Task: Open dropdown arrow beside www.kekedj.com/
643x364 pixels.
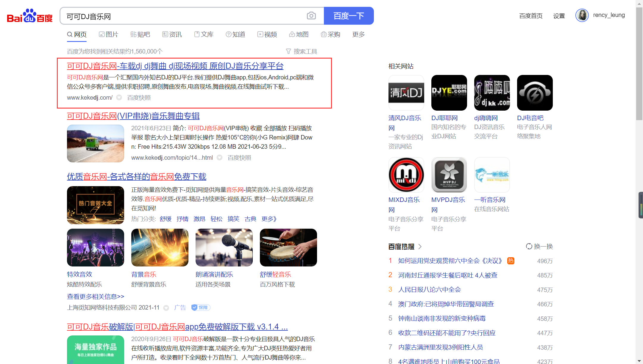Action: tap(119, 98)
